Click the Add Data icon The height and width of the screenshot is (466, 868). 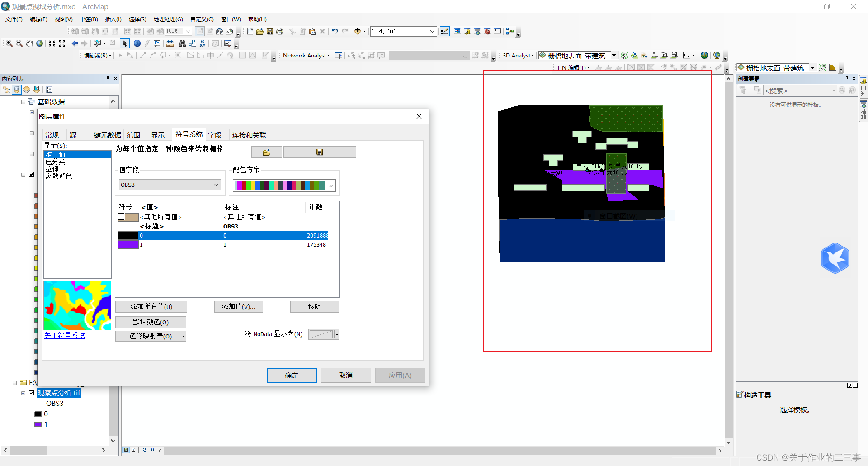pyautogui.click(x=358, y=31)
